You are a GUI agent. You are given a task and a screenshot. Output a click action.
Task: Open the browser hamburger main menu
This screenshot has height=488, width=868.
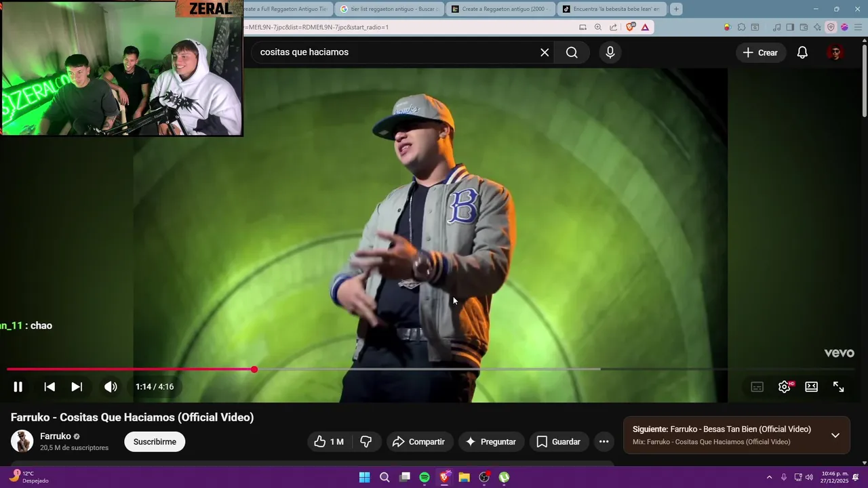point(858,27)
